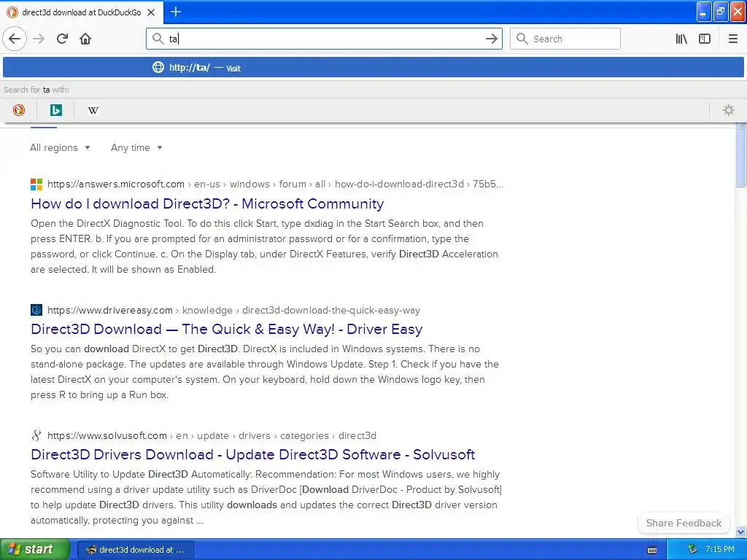Open Direct3D Download Driver Easy link

pos(227,329)
